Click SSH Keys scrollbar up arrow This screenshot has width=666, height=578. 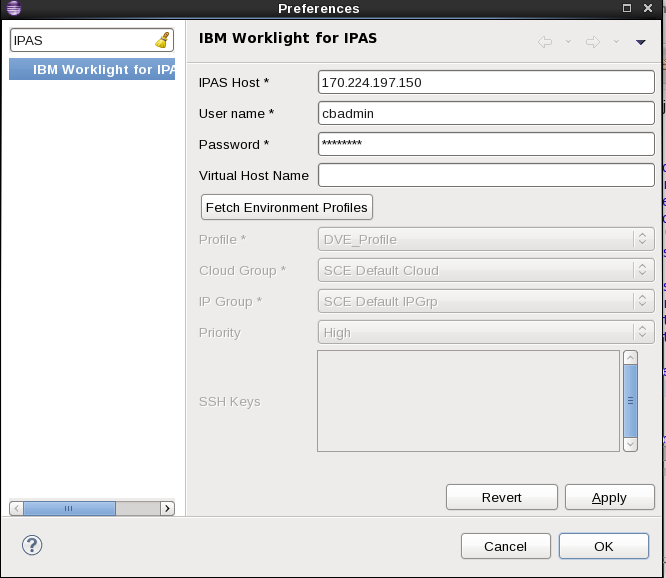point(630,358)
